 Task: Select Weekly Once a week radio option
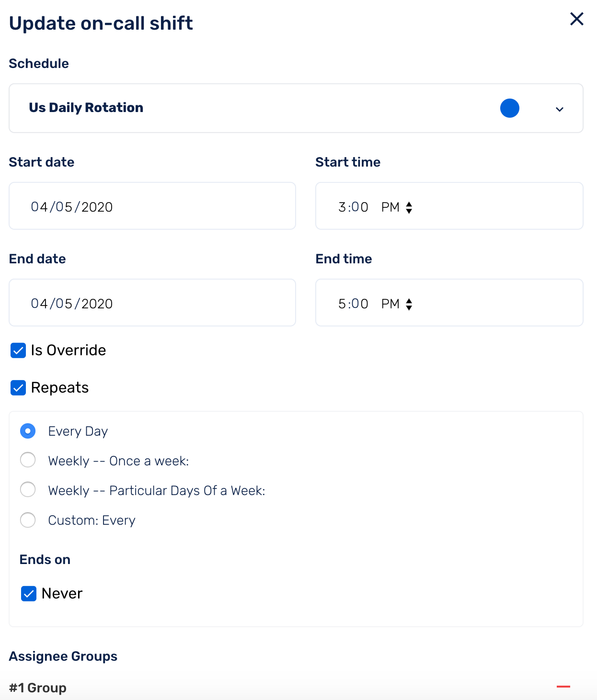pos(28,460)
